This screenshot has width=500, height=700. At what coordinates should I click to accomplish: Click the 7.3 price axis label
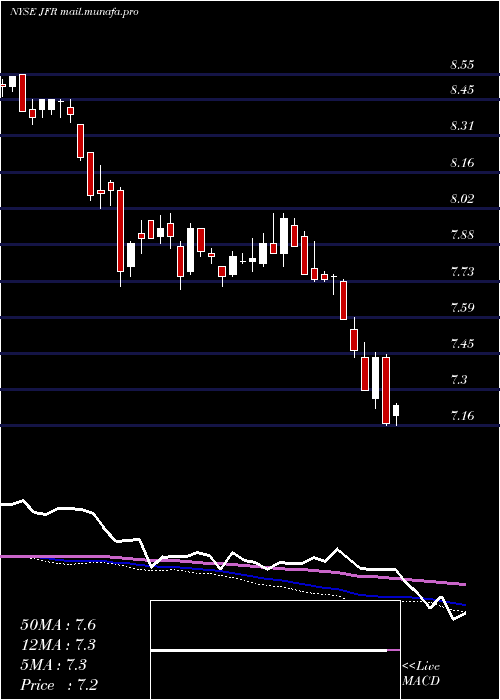click(x=458, y=380)
